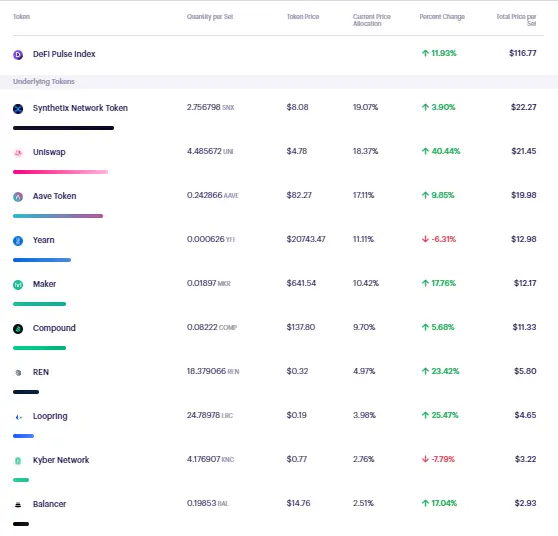The image size is (558, 536).
Task: Click the $3.22 Kyber total price
Action: [525, 459]
